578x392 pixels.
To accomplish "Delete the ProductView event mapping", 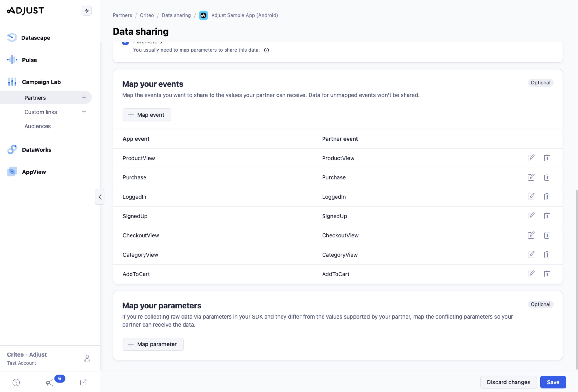I will [547, 158].
